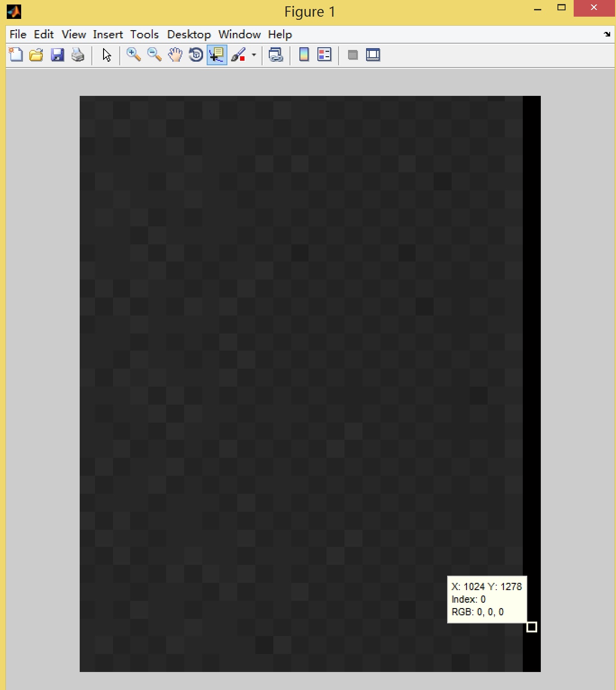Open the Desktop menu
This screenshot has width=616, height=690.
pos(189,35)
